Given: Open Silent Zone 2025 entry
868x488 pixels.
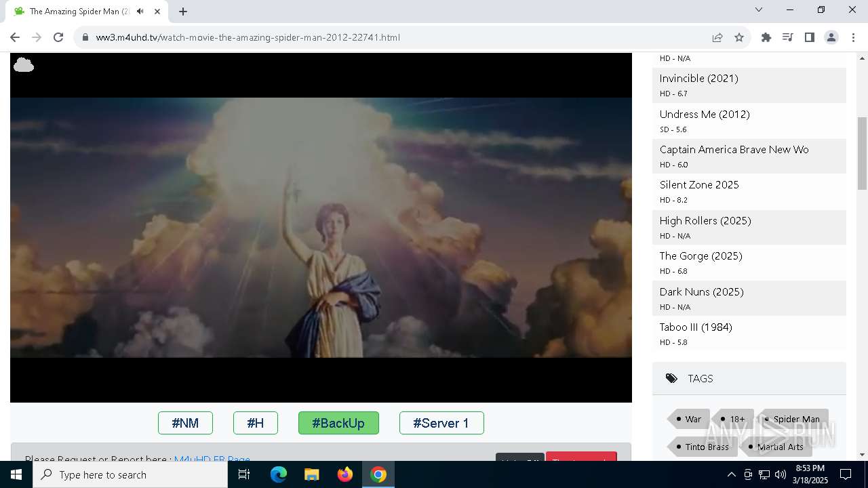Looking at the screenshot, I should point(749,191).
